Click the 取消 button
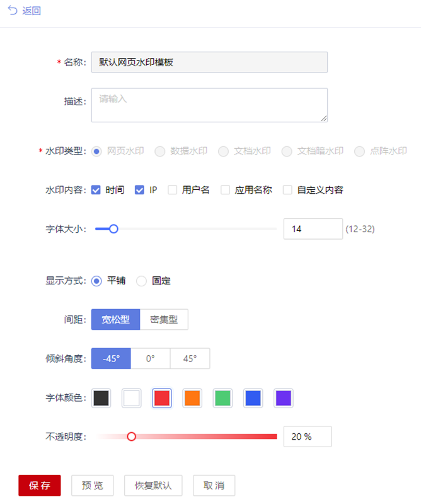This screenshot has height=504, width=421. 214,485
